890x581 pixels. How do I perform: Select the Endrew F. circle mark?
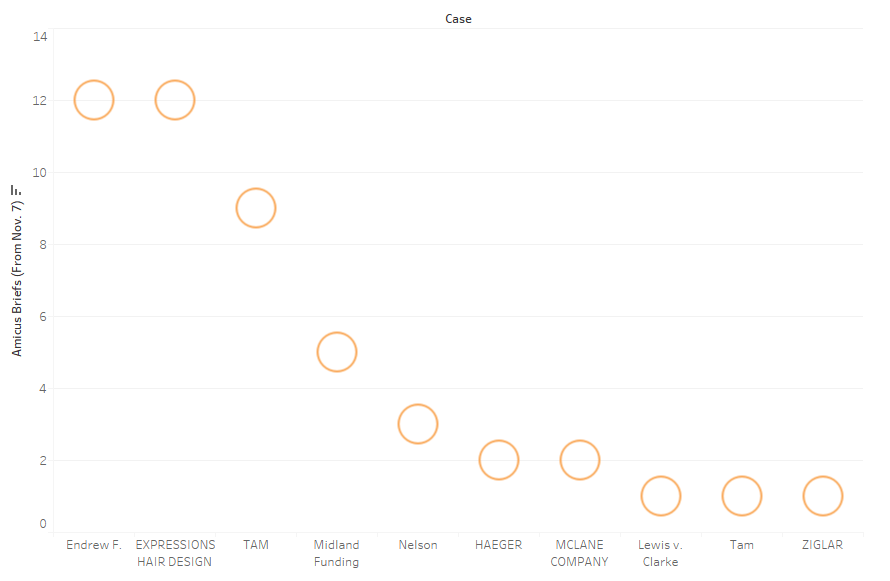[x=94, y=100]
